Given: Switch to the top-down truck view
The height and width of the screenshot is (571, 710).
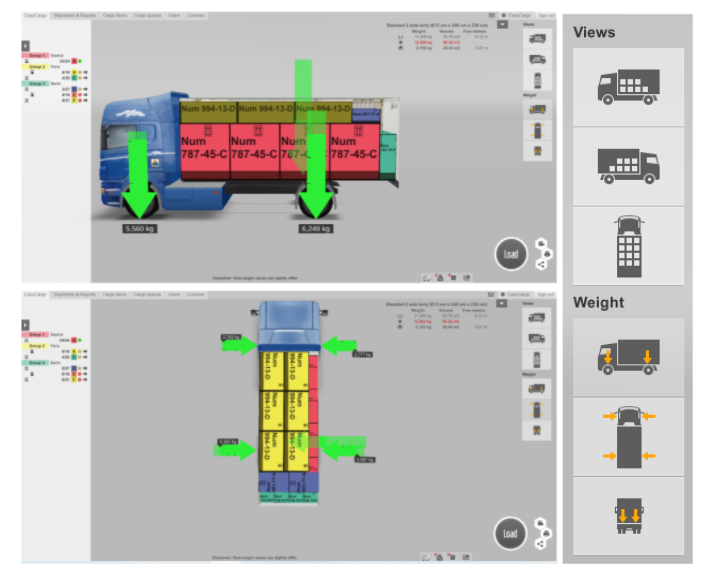Looking at the screenshot, I should point(628,245).
